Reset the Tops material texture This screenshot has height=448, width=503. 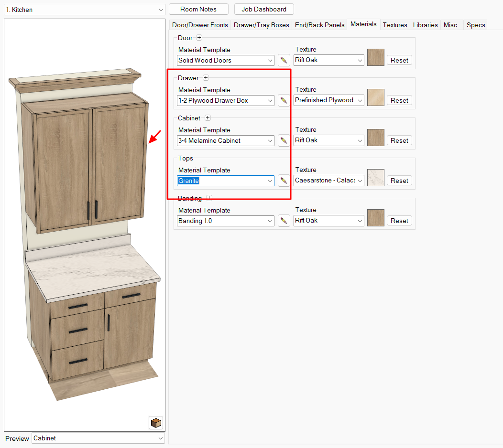[x=399, y=181]
